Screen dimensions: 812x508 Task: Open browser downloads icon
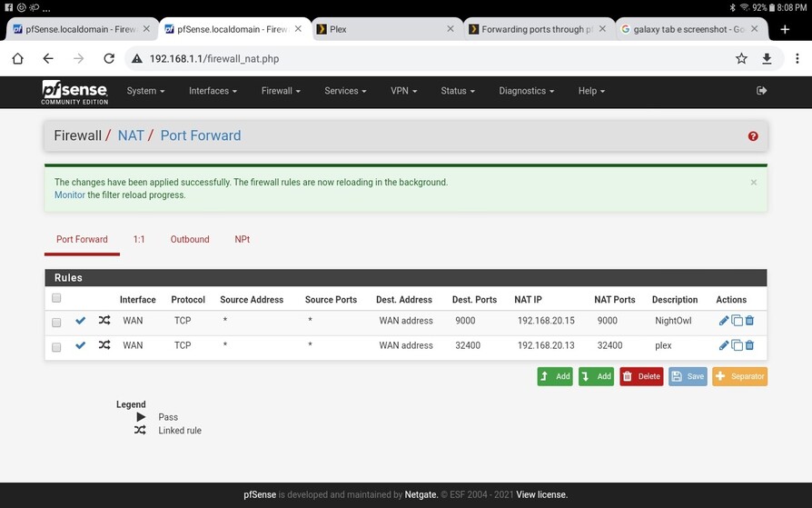767,58
